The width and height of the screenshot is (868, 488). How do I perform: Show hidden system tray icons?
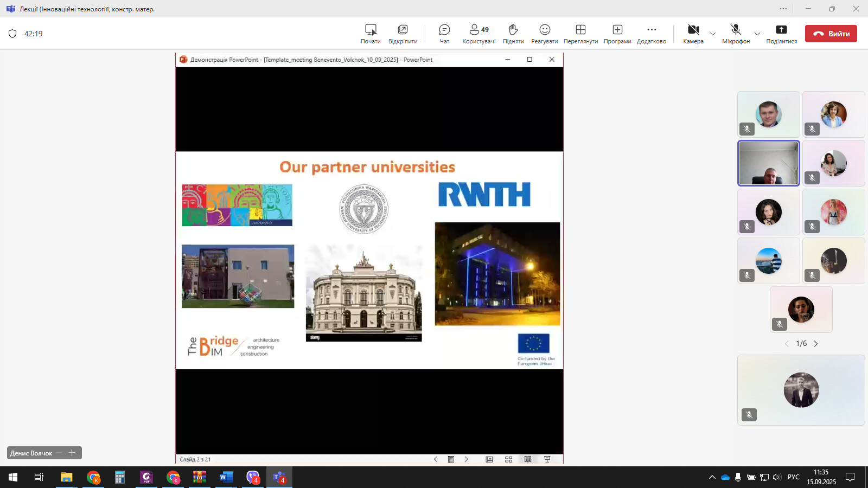pos(712,477)
